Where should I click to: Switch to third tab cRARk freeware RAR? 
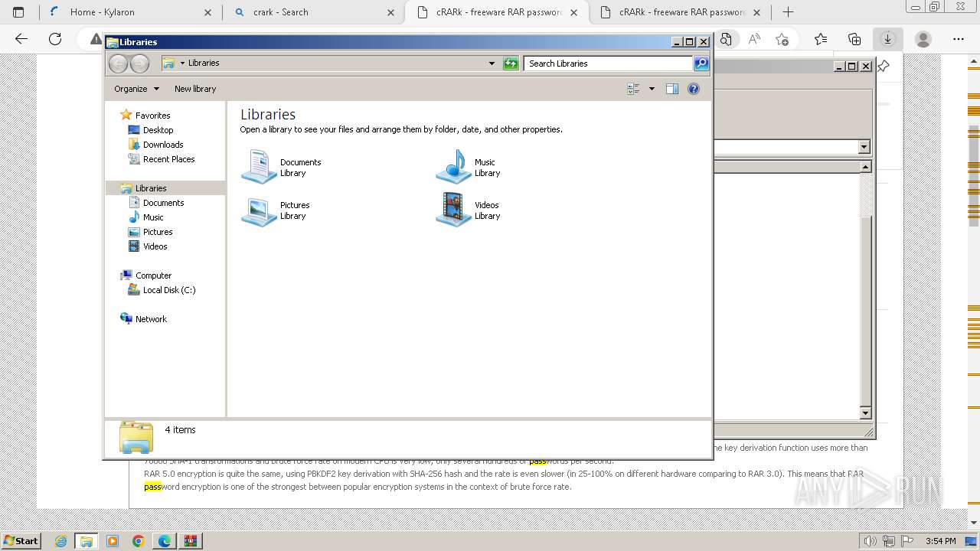[497, 12]
